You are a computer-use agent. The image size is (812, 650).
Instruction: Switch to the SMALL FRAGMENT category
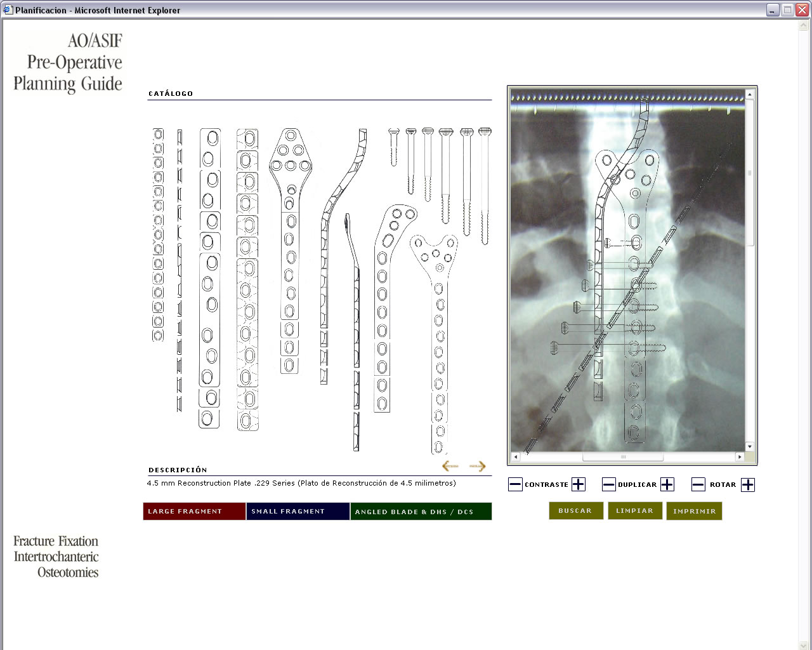click(x=297, y=511)
